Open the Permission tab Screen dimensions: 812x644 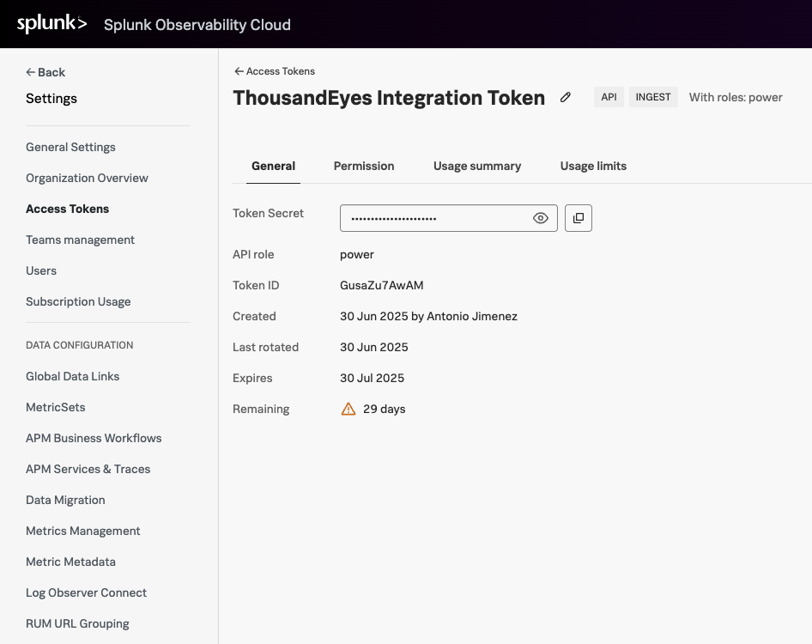(x=364, y=166)
